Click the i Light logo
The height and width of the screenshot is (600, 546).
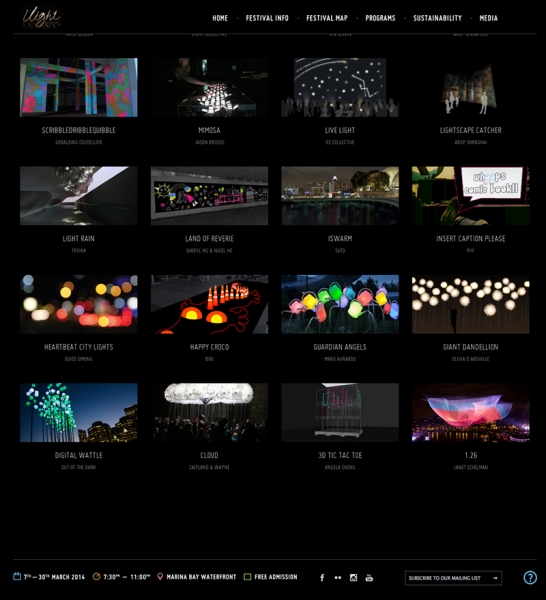tap(41, 17)
